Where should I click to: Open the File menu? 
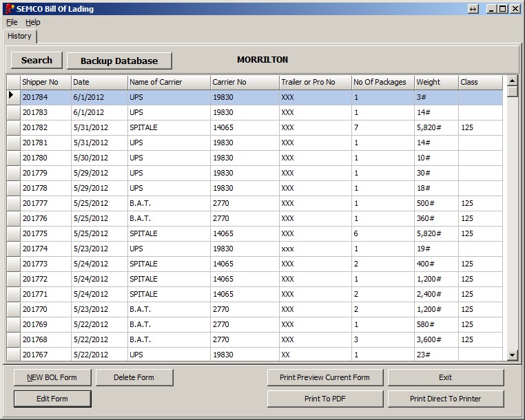12,22
